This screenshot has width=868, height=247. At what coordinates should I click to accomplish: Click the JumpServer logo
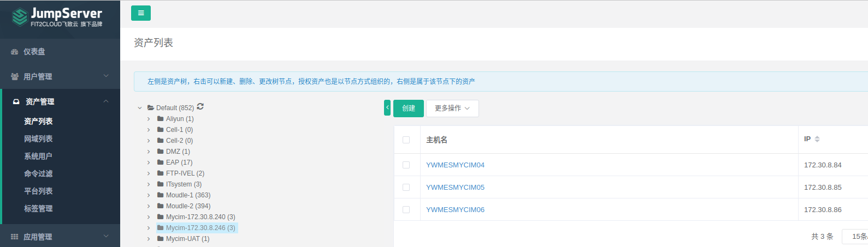pyautogui.click(x=57, y=17)
